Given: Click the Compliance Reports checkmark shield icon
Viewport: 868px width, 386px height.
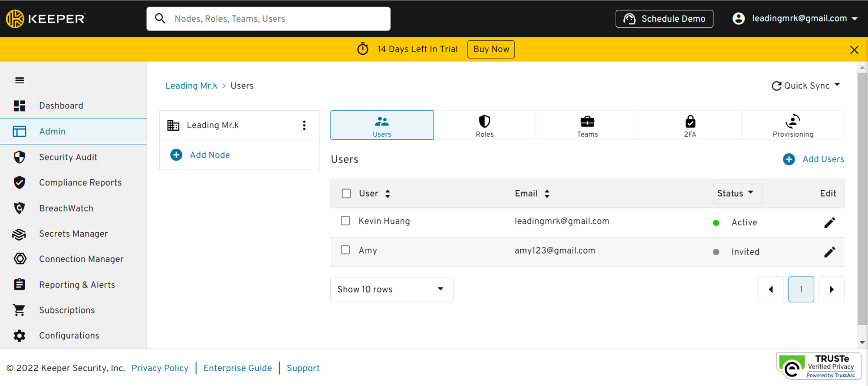Looking at the screenshot, I should point(20,182).
